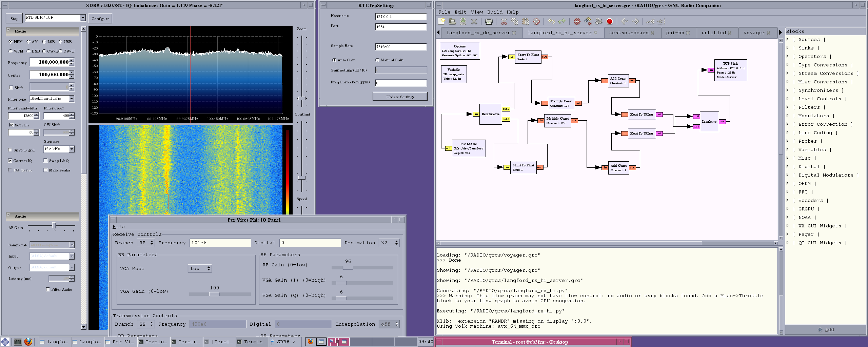868x347 pixels.
Task: Select the WFM radio mode
Action: pyautogui.click(x=11, y=51)
